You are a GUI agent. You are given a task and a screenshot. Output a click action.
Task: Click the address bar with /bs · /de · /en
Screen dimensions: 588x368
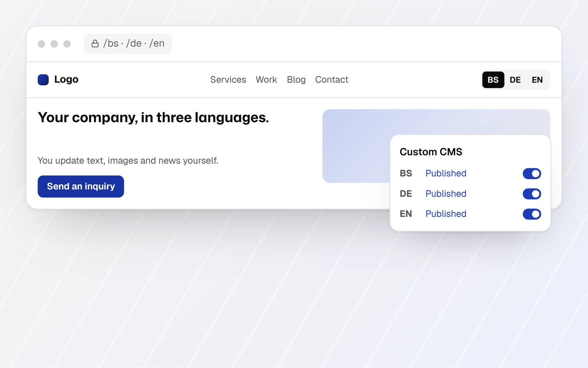point(128,44)
